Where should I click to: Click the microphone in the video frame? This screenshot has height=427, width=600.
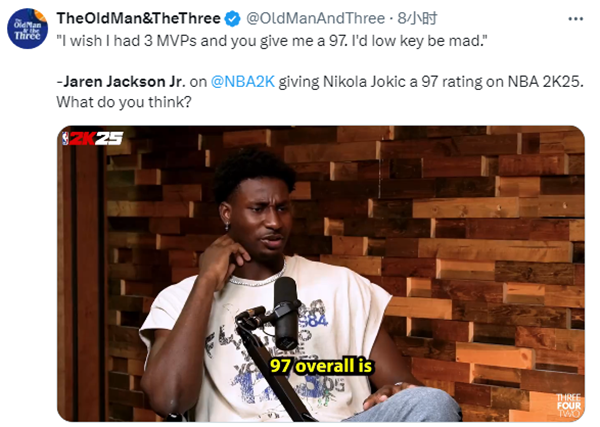pos(286,313)
